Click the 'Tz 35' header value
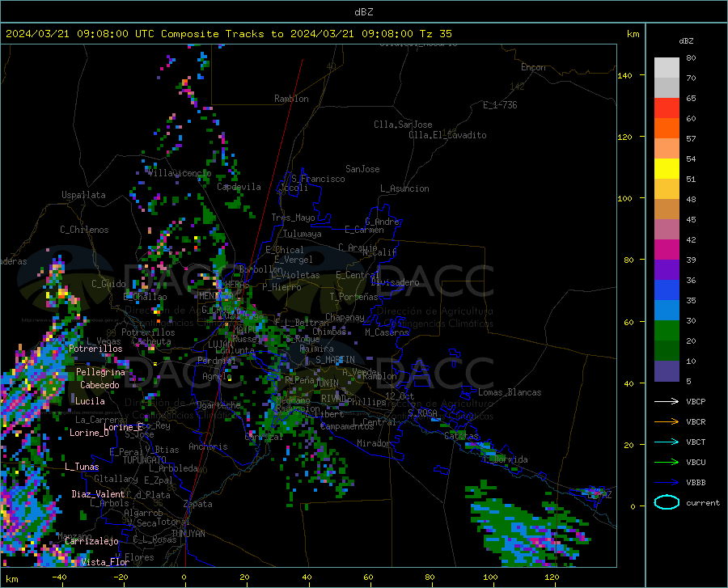728x588 pixels. [x=435, y=34]
